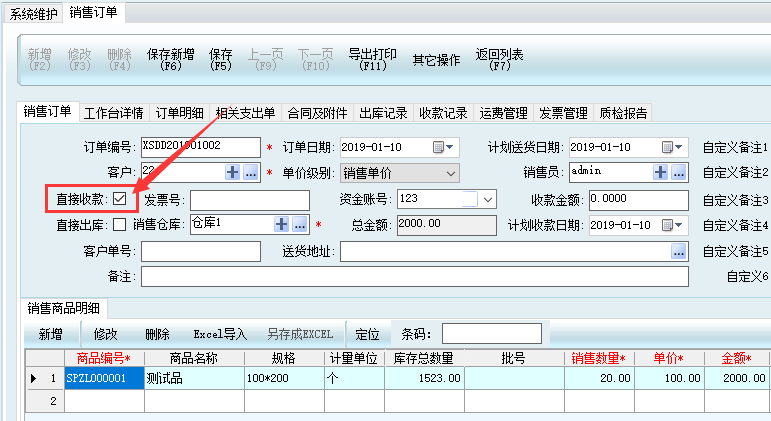Switch to the 订单明细 tab

point(180,113)
